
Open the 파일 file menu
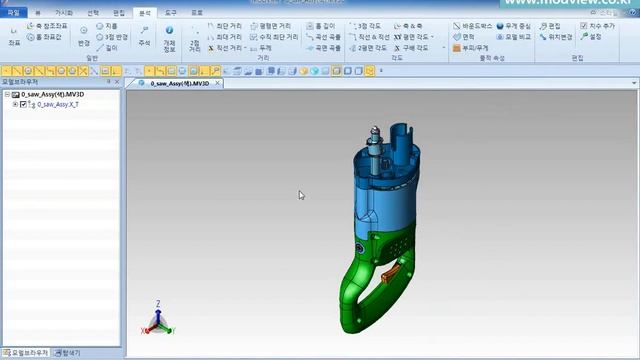point(13,13)
